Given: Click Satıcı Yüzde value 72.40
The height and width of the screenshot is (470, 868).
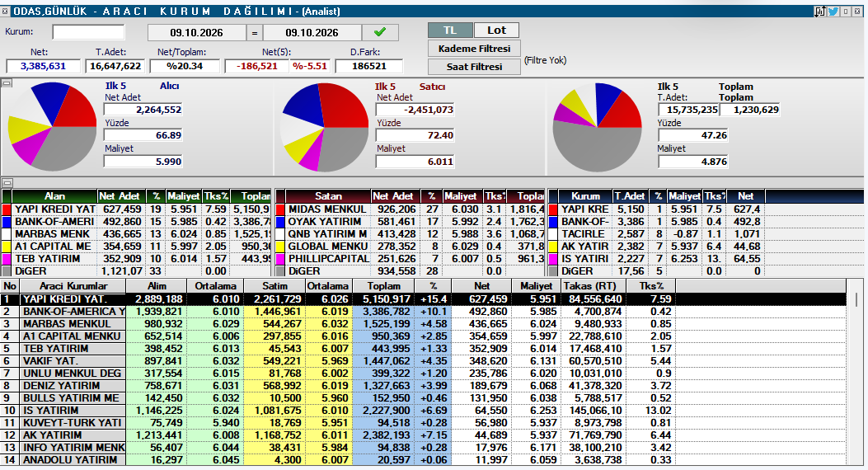Looking at the screenshot, I should coord(415,135).
